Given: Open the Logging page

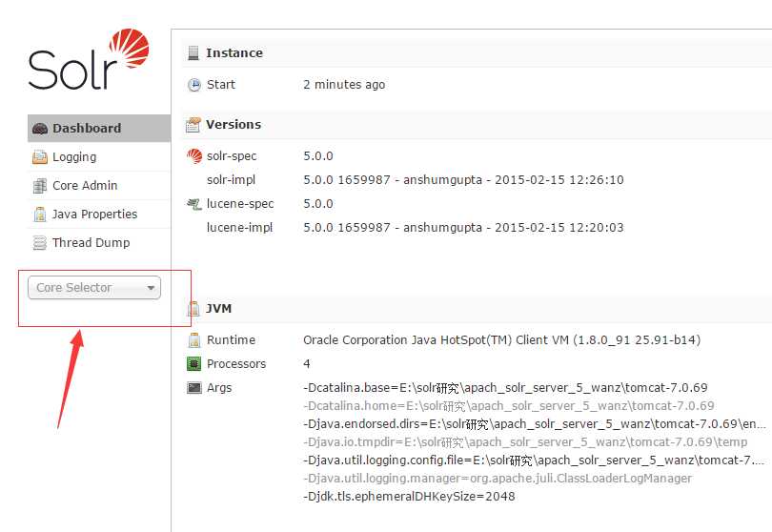Looking at the screenshot, I should 99,157.
